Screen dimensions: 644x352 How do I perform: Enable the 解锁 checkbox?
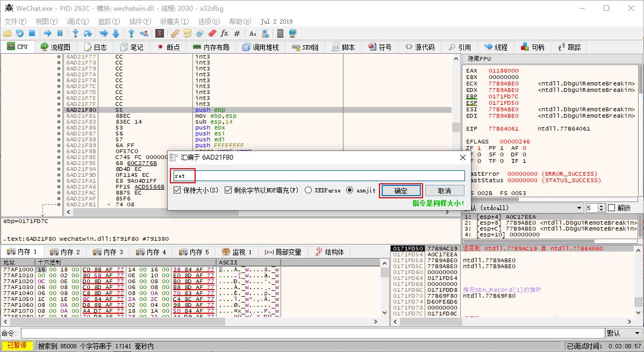(611, 208)
